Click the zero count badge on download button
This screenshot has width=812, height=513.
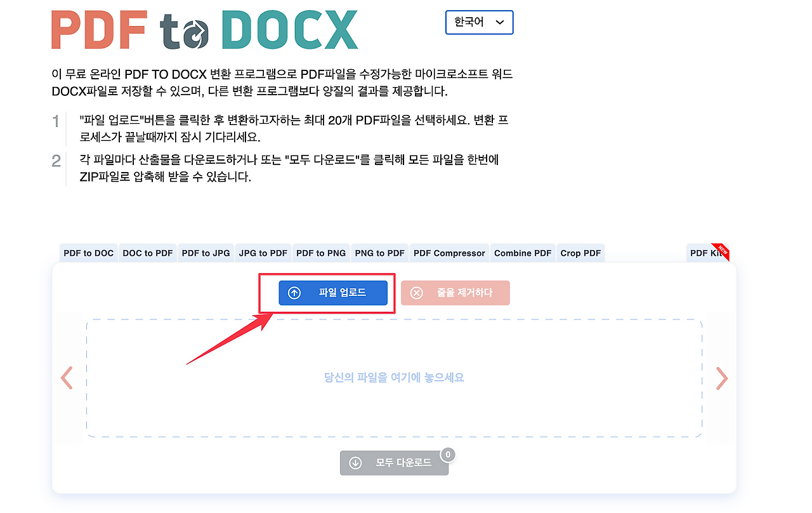tap(448, 455)
